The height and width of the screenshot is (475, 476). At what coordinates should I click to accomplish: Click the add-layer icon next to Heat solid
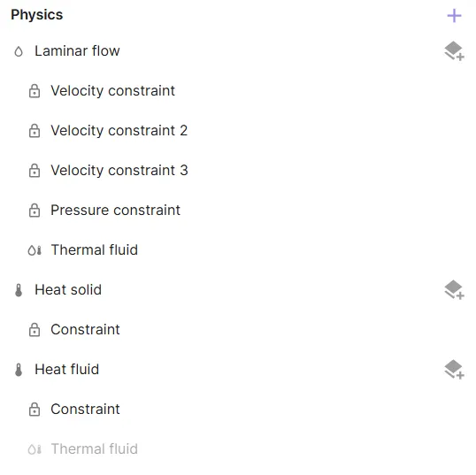pos(454,290)
